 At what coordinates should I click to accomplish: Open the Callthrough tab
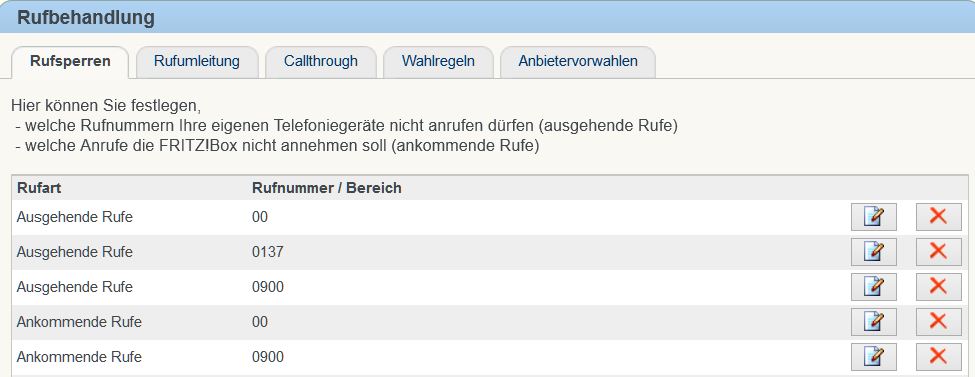[321, 62]
